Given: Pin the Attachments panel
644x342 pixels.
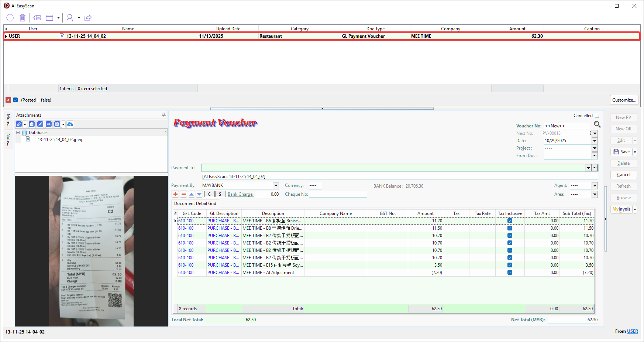Looking at the screenshot, I should [x=164, y=115].
